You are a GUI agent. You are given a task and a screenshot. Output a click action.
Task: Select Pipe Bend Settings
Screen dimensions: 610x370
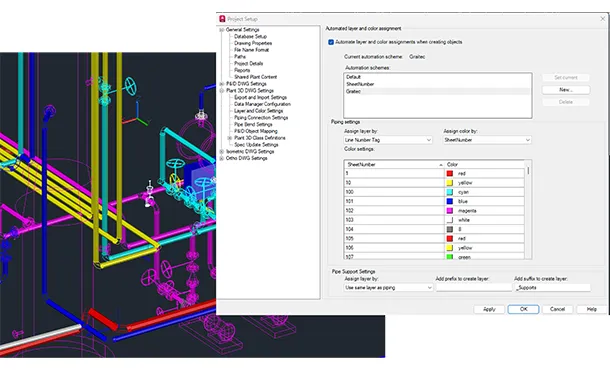(x=253, y=125)
